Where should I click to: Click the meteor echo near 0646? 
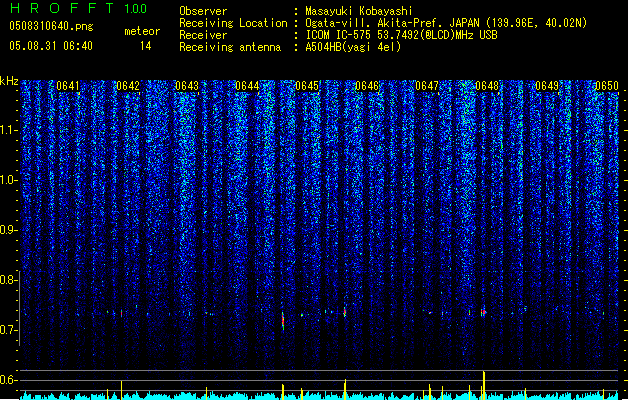(x=345, y=312)
